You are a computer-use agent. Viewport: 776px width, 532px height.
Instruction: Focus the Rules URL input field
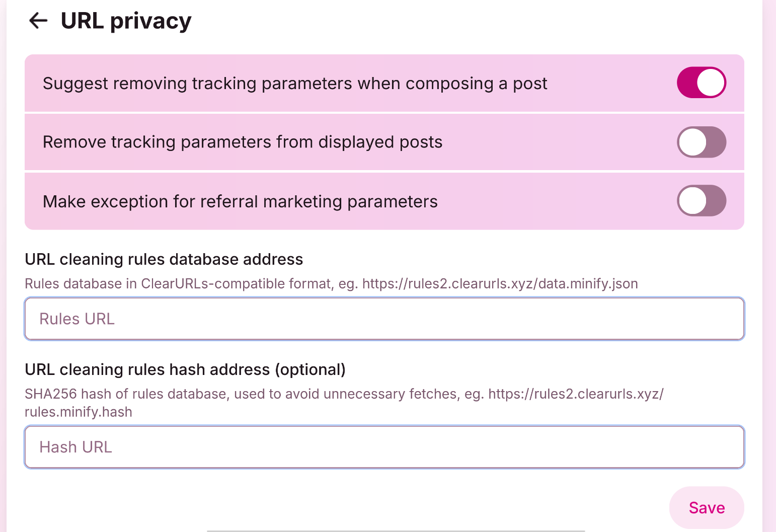(x=384, y=319)
